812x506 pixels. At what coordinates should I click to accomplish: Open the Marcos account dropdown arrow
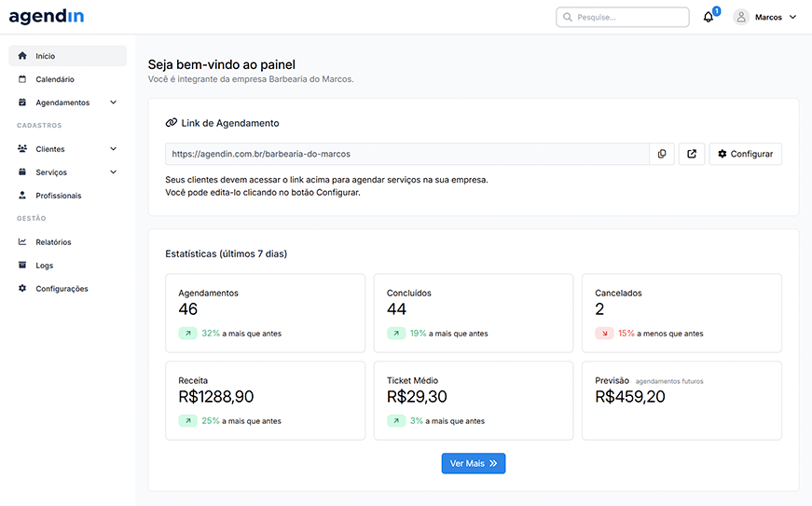pyautogui.click(x=792, y=17)
